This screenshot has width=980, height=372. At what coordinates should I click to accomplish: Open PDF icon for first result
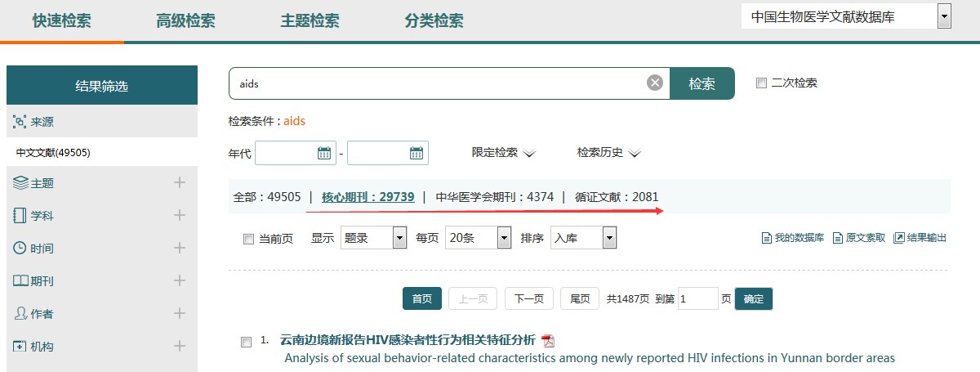coord(548,341)
